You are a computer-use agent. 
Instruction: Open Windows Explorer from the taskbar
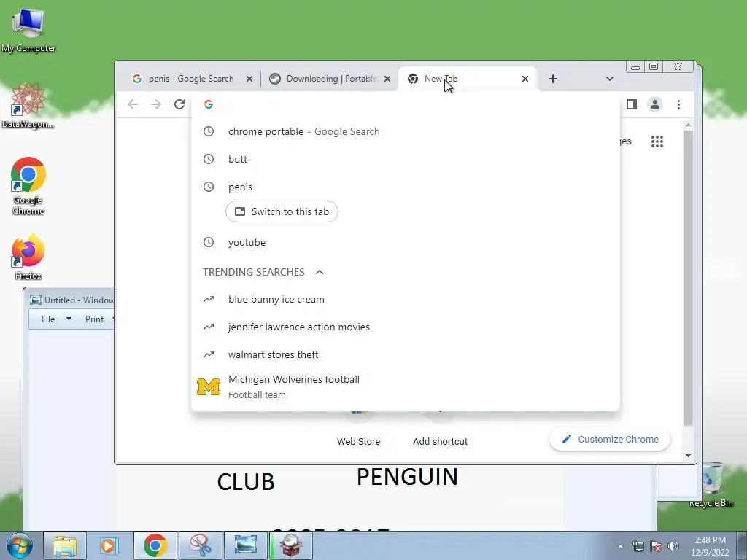(x=65, y=545)
